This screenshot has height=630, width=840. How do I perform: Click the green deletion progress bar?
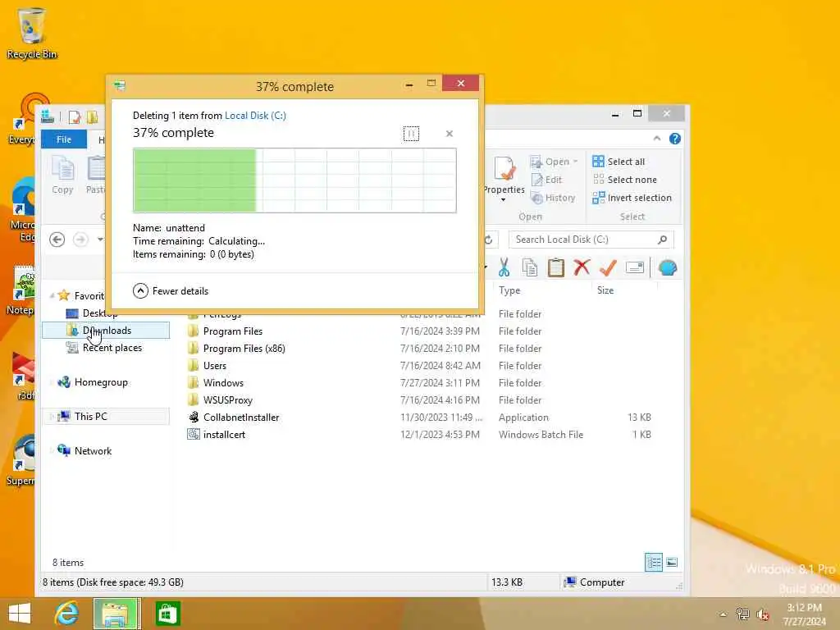(294, 180)
